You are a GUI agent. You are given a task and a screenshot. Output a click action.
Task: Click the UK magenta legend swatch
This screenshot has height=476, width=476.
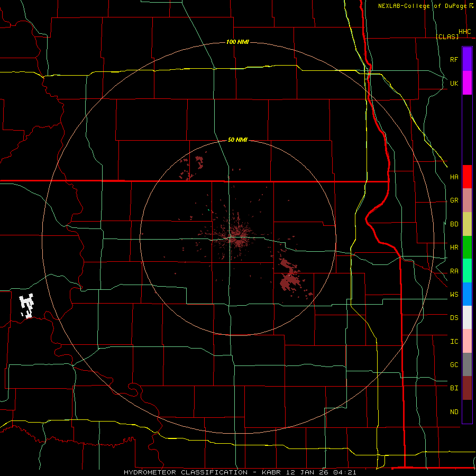pyautogui.click(x=467, y=83)
